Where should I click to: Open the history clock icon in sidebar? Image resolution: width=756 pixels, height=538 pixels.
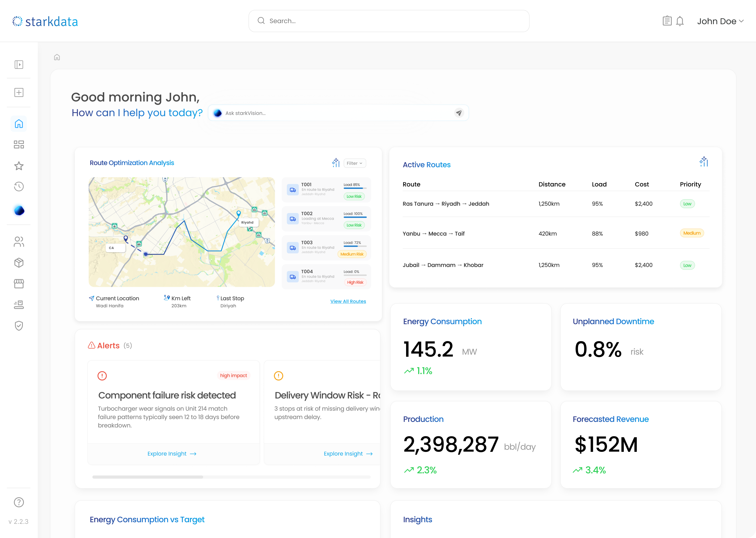pos(19,187)
